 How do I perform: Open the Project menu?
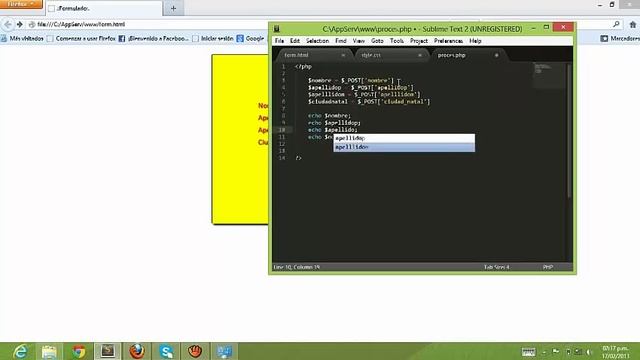[x=419, y=41]
